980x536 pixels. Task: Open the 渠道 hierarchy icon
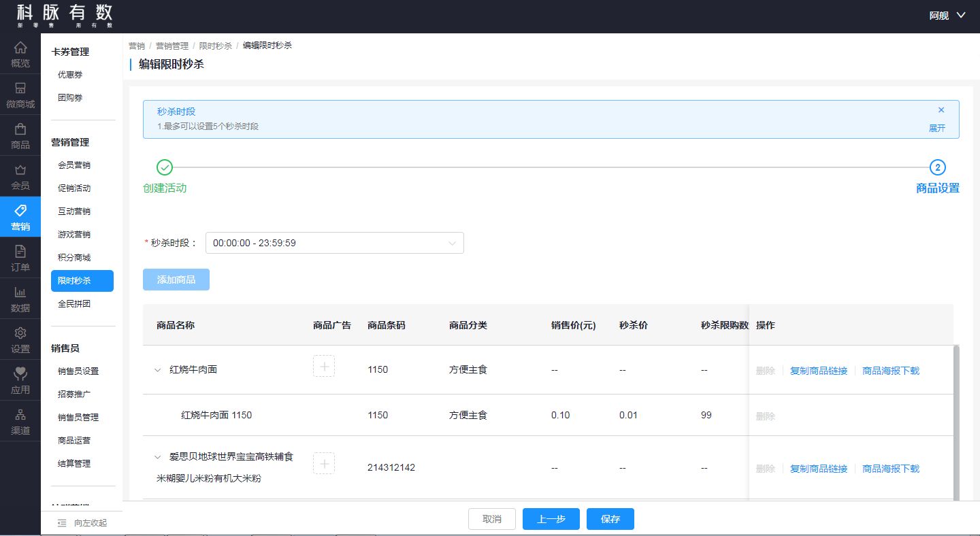20,415
